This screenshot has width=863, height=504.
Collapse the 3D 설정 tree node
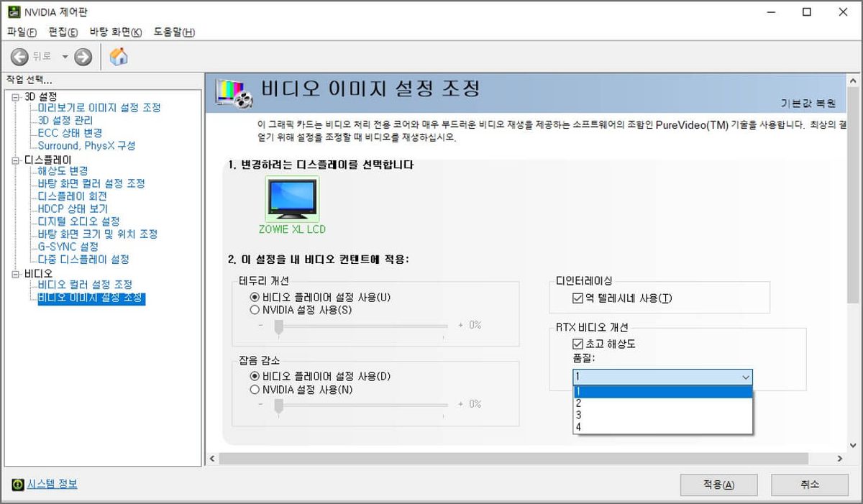click(17, 96)
